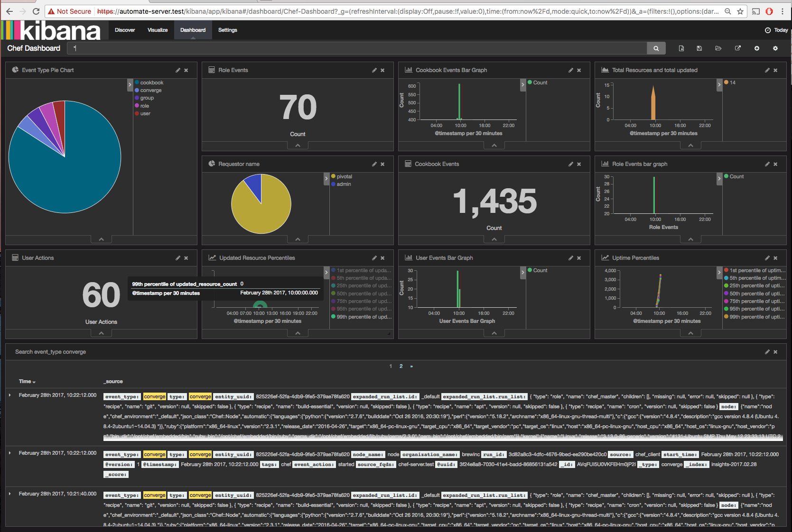
Task: Collapse legend of Total Resources chart
Action: (719, 85)
